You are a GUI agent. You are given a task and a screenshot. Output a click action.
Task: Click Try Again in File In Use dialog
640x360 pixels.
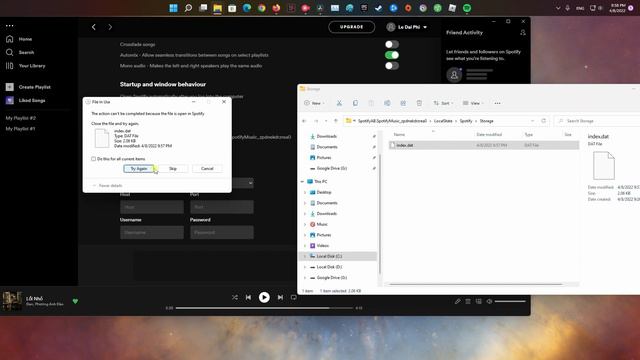[139, 169]
